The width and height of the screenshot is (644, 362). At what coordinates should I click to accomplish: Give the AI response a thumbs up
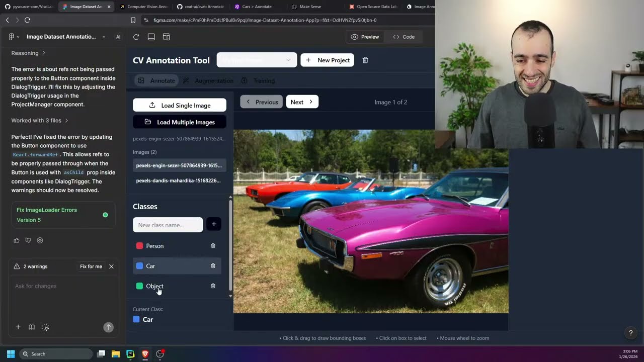(x=17, y=240)
